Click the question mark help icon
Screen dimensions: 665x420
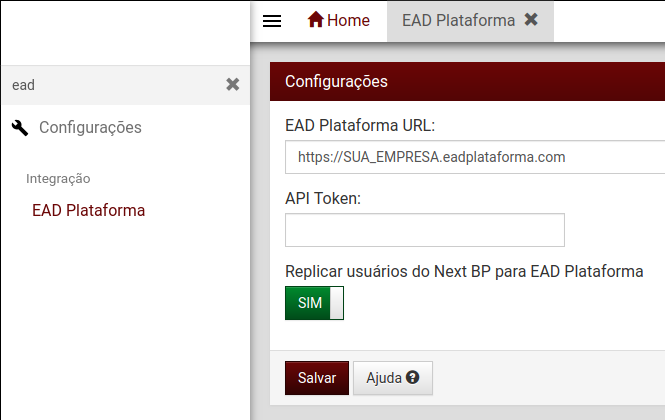pos(412,377)
